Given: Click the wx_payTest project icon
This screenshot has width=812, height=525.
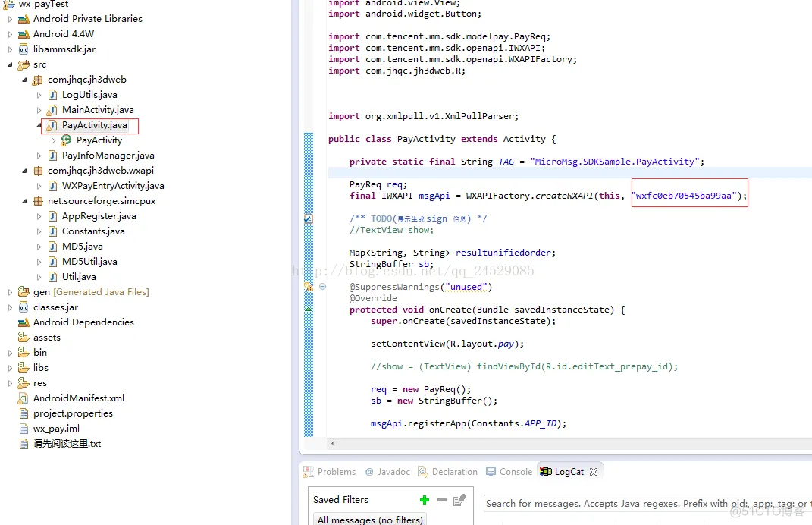Looking at the screenshot, I should pos(8,4).
